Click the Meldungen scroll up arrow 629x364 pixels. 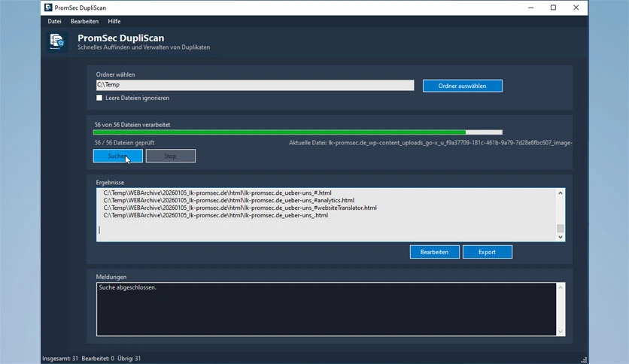click(x=561, y=287)
